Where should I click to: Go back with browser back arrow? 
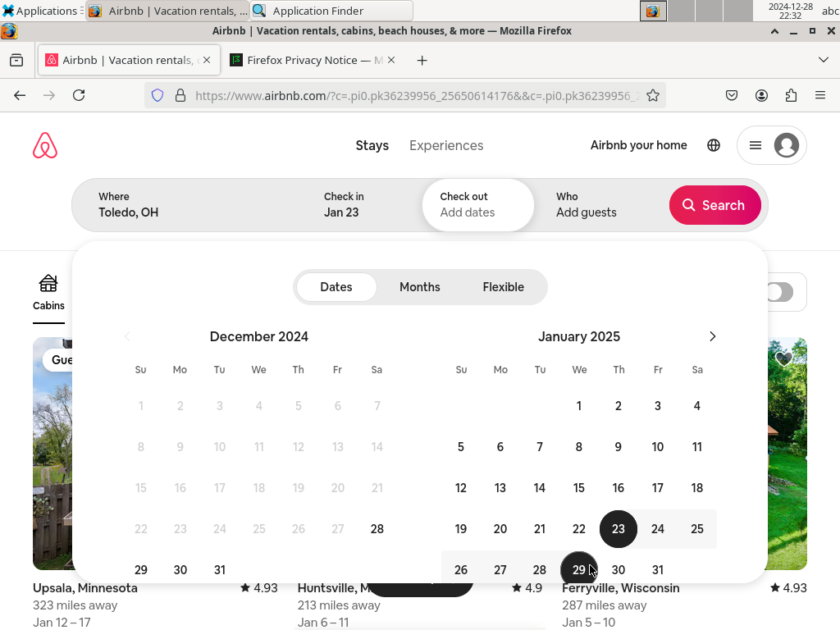click(20, 95)
